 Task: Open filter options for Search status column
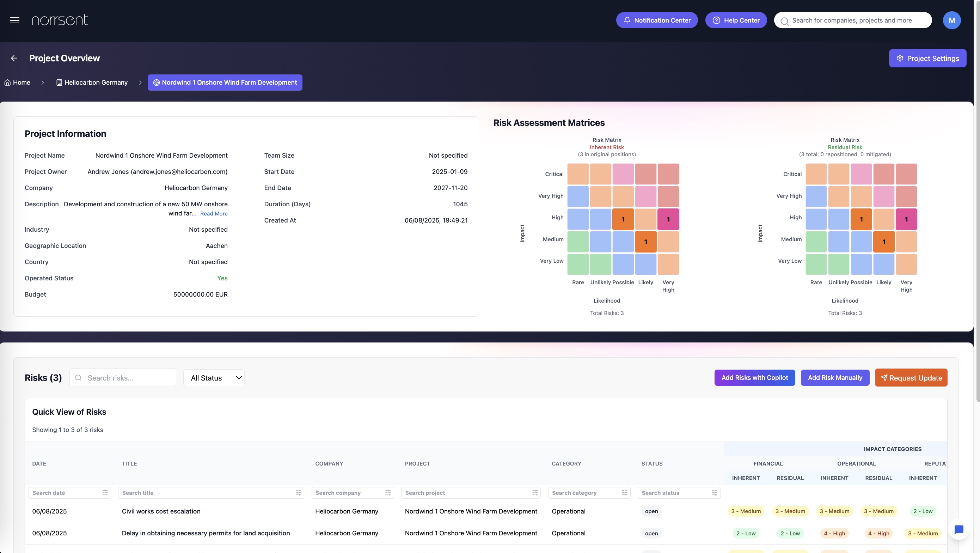click(x=714, y=493)
